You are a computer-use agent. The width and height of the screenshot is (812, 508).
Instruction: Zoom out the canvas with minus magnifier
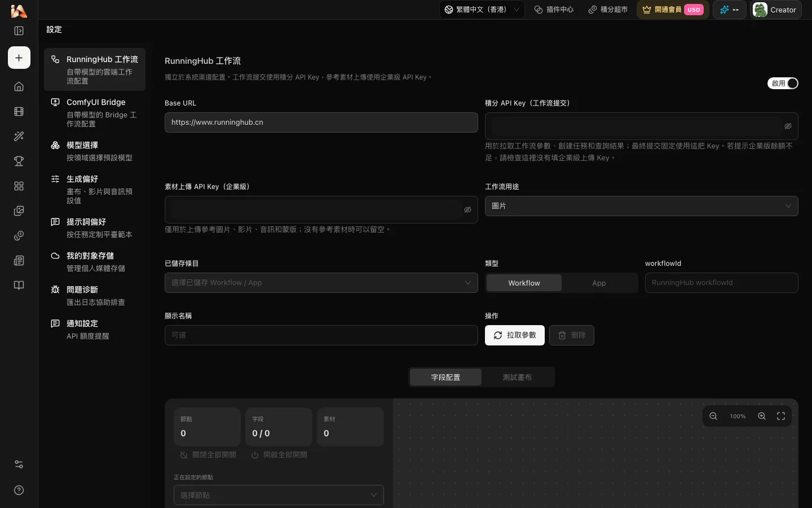point(713,416)
